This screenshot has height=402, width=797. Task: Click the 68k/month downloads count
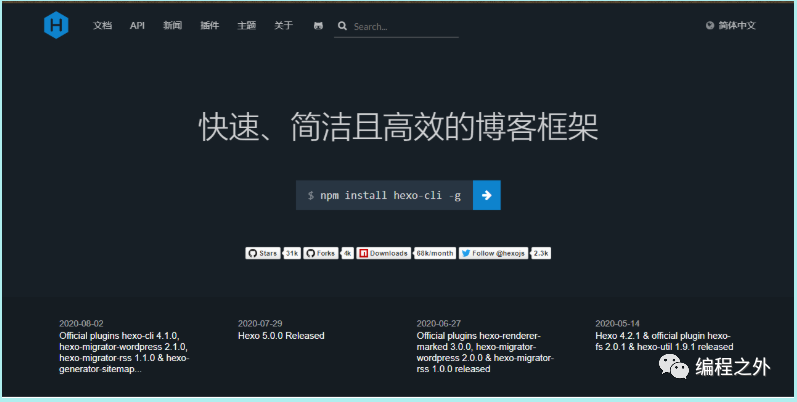coord(435,253)
